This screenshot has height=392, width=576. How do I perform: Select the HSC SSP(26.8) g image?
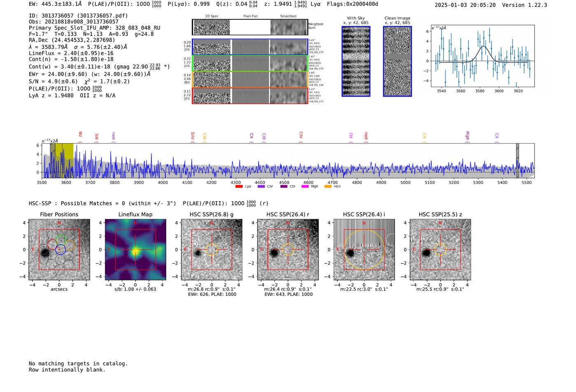point(212,250)
